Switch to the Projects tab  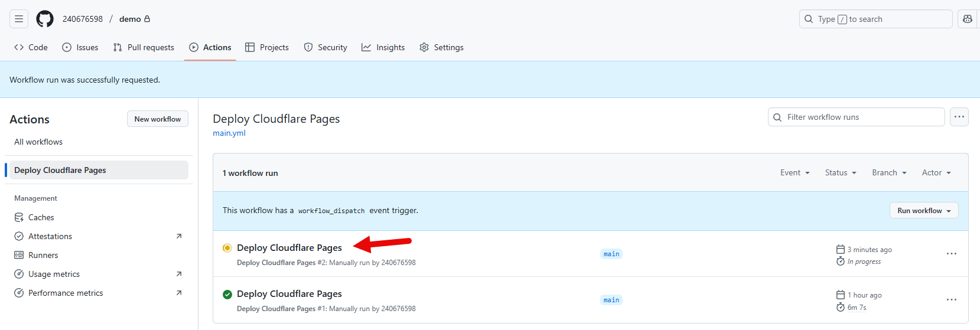point(267,47)
